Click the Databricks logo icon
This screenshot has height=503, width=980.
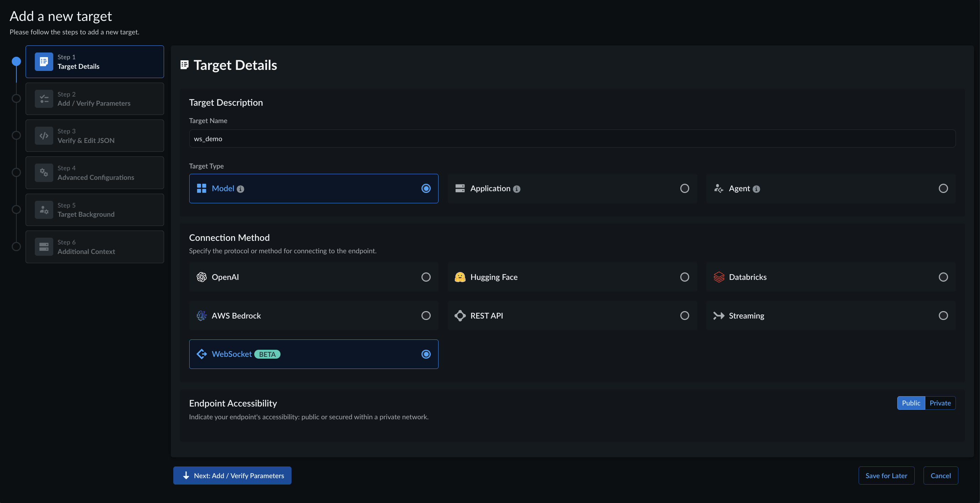[x=719, y=277]
